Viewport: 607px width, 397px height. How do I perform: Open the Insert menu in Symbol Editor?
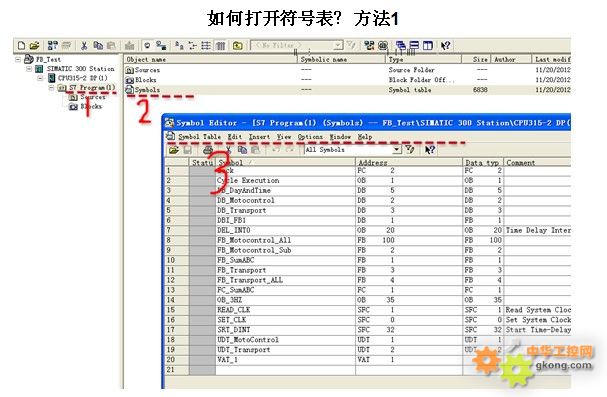259,137
